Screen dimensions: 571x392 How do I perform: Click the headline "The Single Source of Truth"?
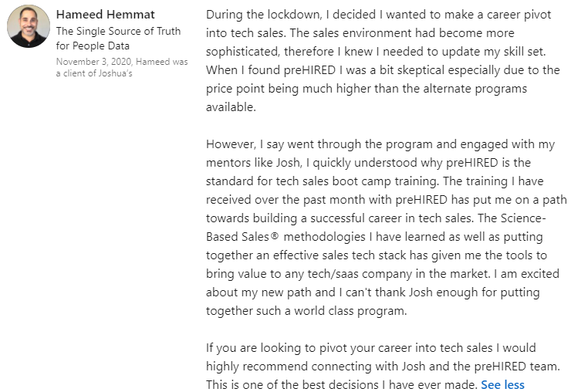pyautogui.click(x=118, y=31)
